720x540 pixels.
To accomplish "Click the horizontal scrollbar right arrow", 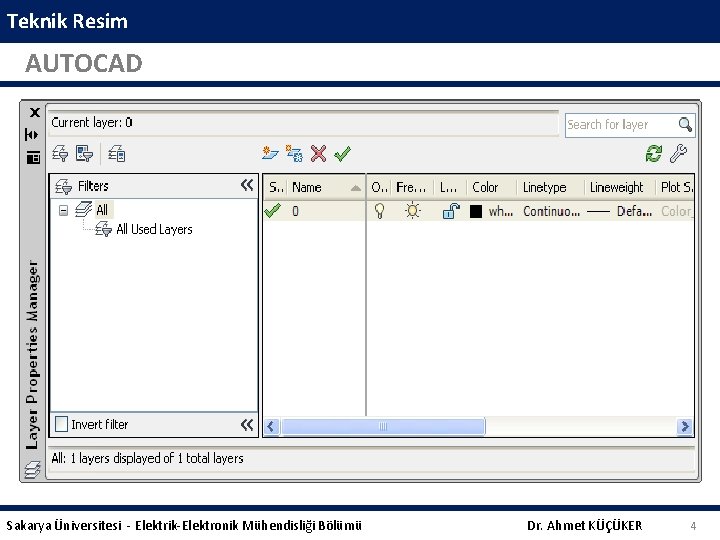I will (x=685, y=426).
